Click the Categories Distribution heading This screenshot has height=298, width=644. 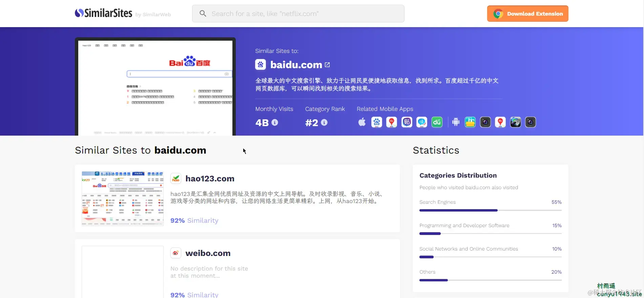pyautogui.click(x=458, y=175)
